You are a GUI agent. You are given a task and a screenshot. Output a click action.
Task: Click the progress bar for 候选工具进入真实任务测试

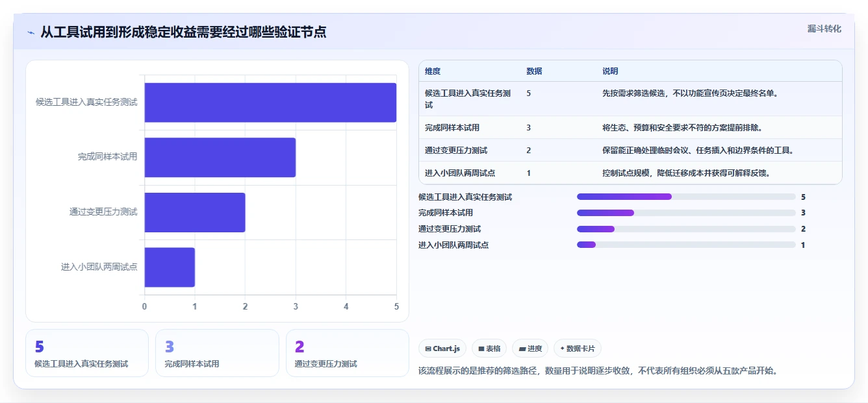[686, 197]
